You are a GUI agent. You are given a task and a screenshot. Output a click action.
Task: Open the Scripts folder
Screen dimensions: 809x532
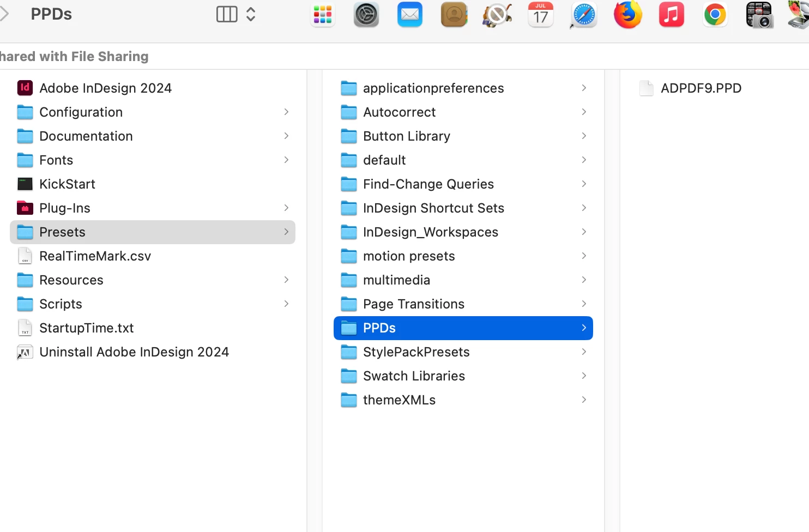(x=153, y=304)
